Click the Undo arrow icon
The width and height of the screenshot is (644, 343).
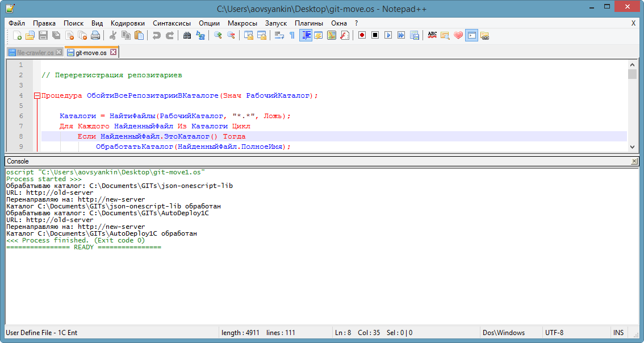click(157, 36)
